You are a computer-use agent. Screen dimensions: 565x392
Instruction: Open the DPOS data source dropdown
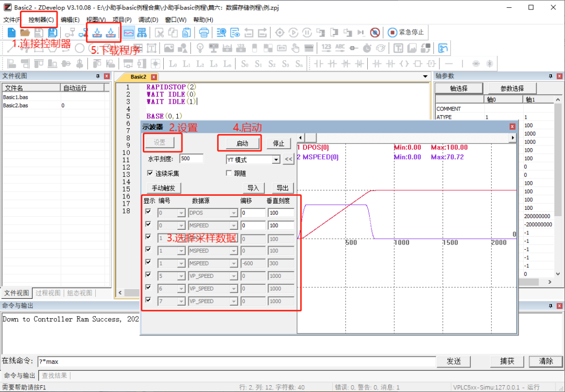pos(234,213)
